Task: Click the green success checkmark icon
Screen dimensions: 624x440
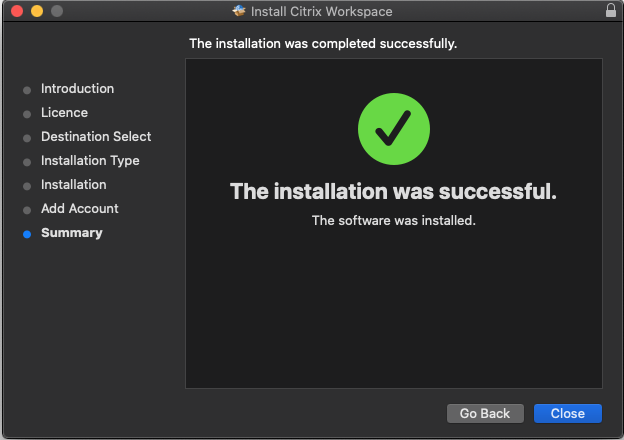Action: tap(394, 129)
